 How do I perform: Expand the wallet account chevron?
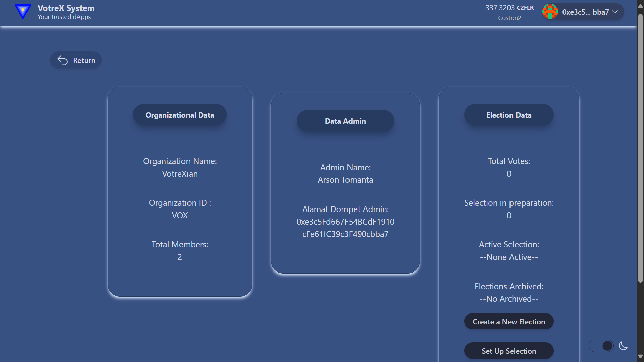[x=615, y=12]
